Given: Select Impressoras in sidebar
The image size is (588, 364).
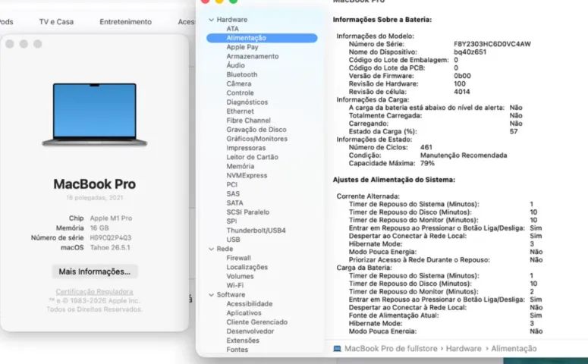Looking at the screenshot, I should coord(246,148).
